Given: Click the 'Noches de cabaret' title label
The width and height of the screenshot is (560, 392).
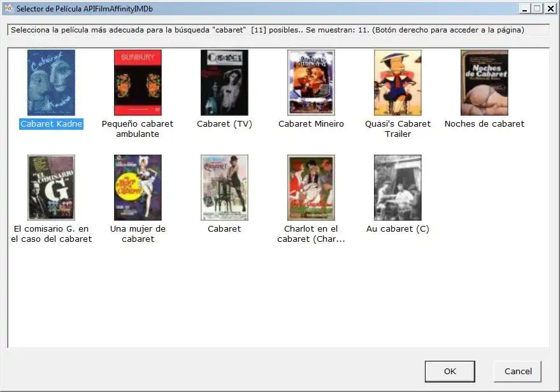Looking at the screenshot, I should [x=484, y=123].
